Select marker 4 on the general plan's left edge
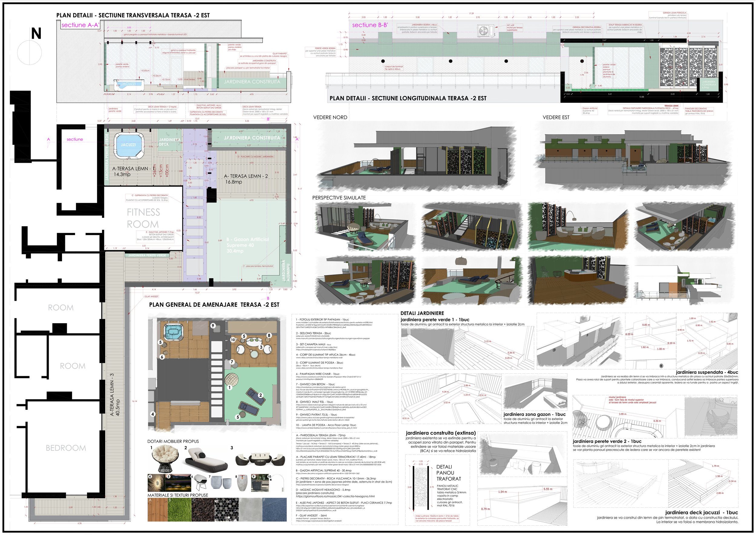 click(x=153, y=414)
